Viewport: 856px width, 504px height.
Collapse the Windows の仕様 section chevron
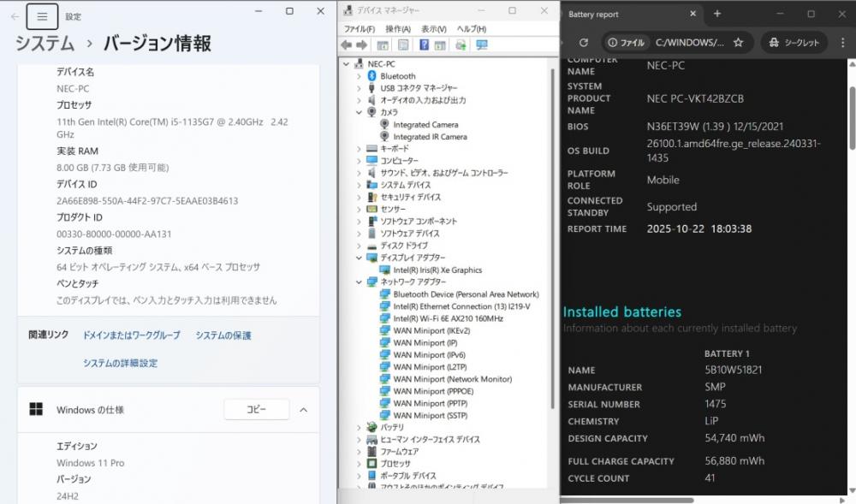[303, 410]
